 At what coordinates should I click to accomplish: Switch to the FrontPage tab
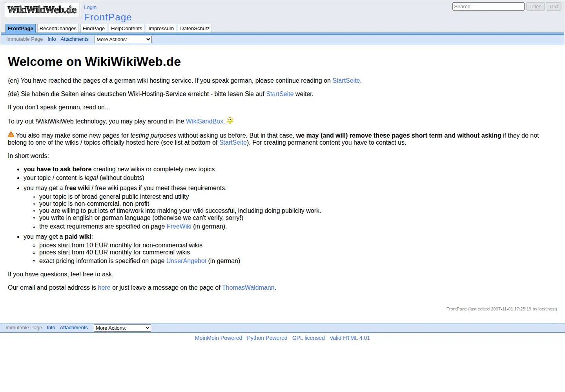click(20, 28)
